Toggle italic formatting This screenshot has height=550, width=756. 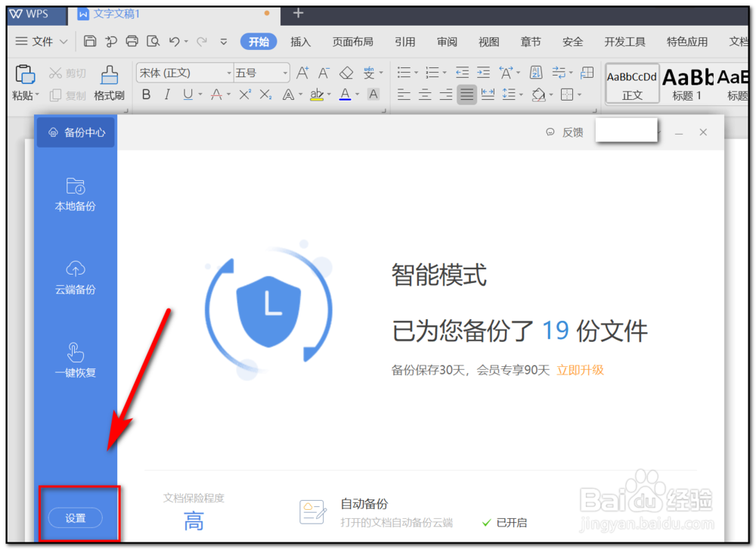click(166, 95)
